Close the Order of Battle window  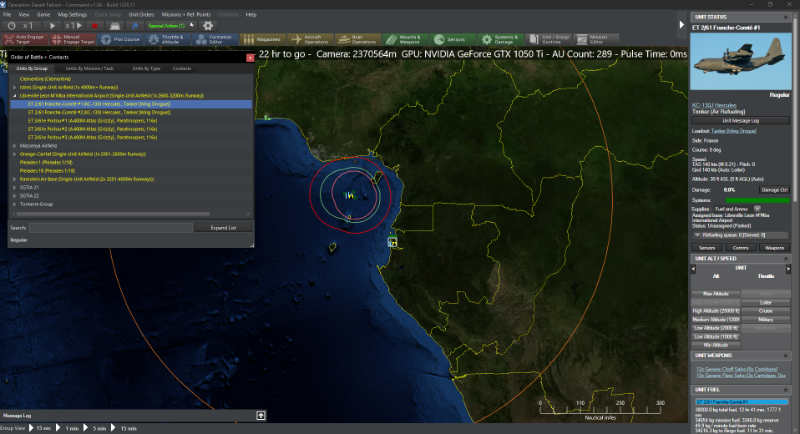pos(250,58)
